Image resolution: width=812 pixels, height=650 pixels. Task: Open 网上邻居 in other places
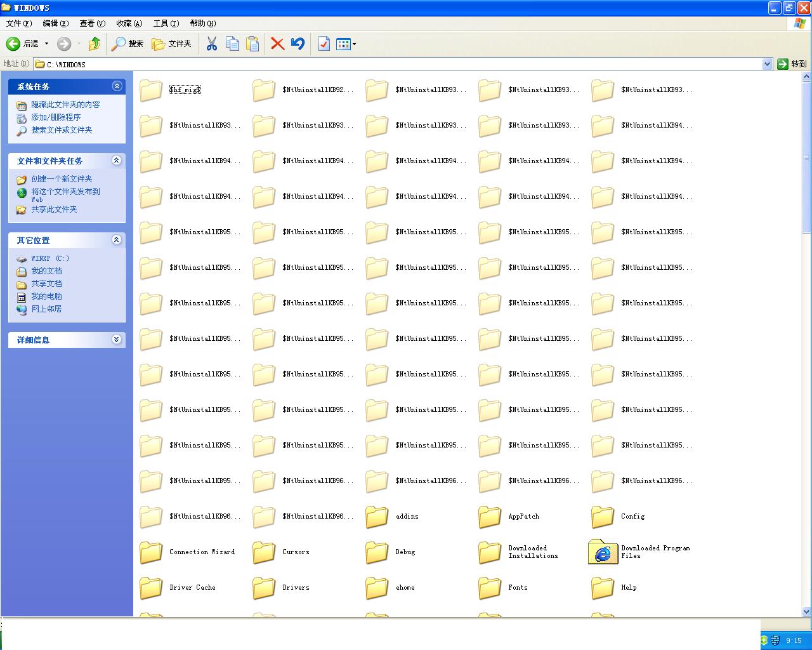point(46,309)
